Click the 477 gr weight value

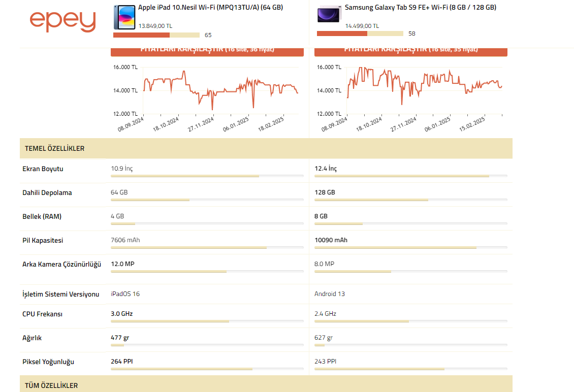point(120,338)
